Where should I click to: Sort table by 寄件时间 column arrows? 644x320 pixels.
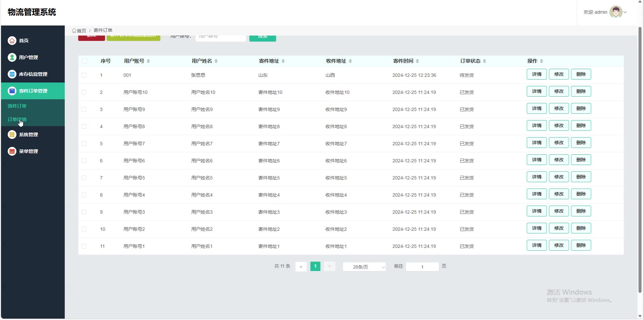[417, 61]
